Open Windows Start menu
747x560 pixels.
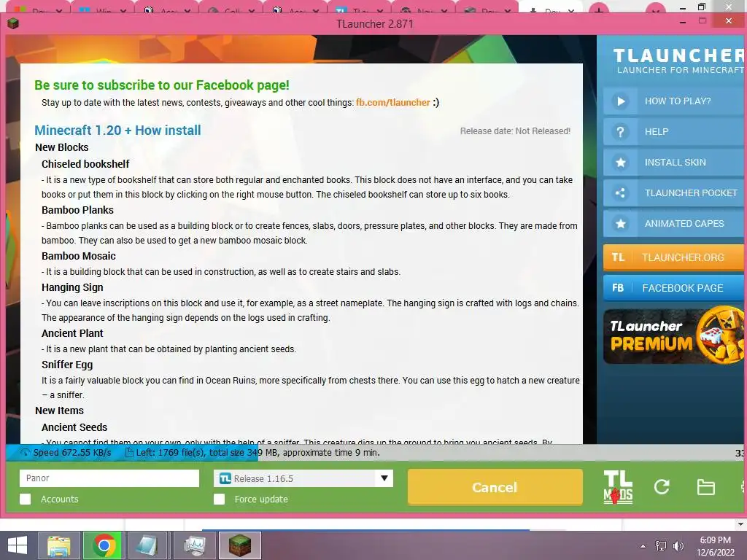pyautogui.click(x=18, y=545)
